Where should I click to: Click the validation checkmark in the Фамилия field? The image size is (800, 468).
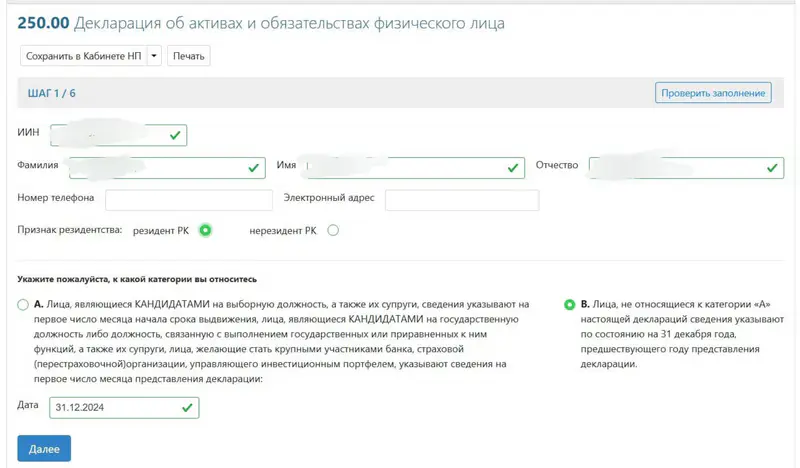(254, 168)
